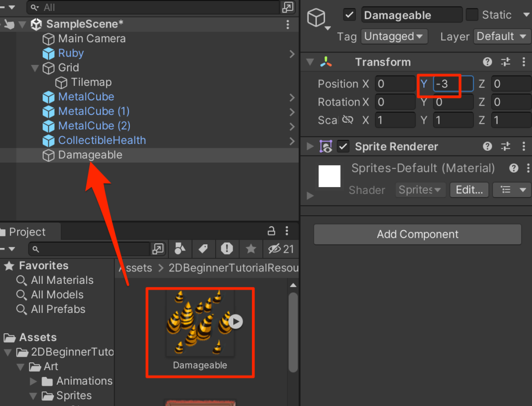Open the Sprite Renderer presets icon
This screenshot has height=406, width=532.
click(505, 146)
